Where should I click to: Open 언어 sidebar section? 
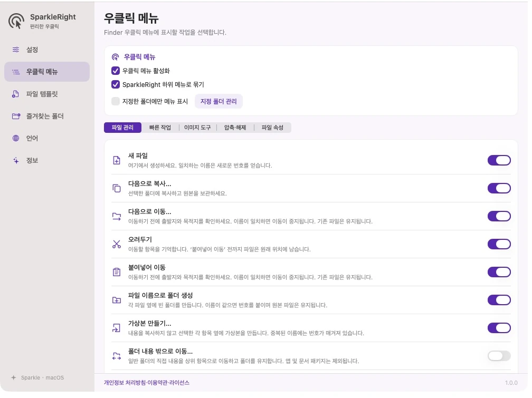47,138
